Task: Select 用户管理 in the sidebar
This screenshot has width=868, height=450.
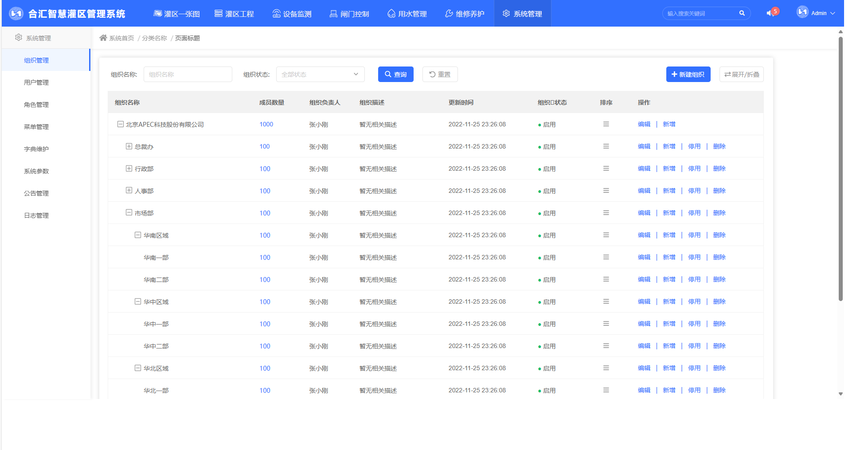Action: point(36,82)
